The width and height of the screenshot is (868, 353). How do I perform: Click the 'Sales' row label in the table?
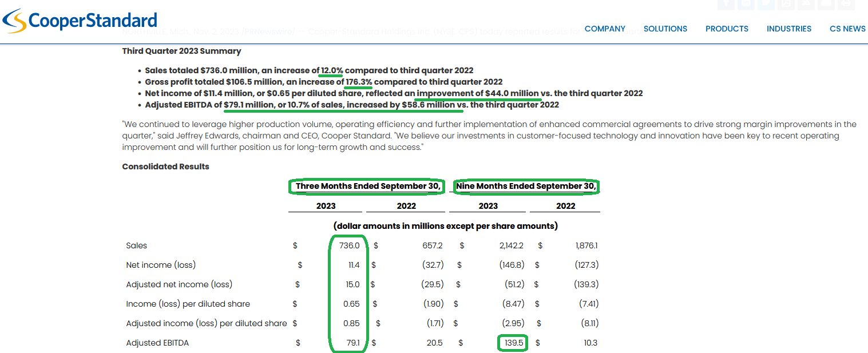click(137, 245)
